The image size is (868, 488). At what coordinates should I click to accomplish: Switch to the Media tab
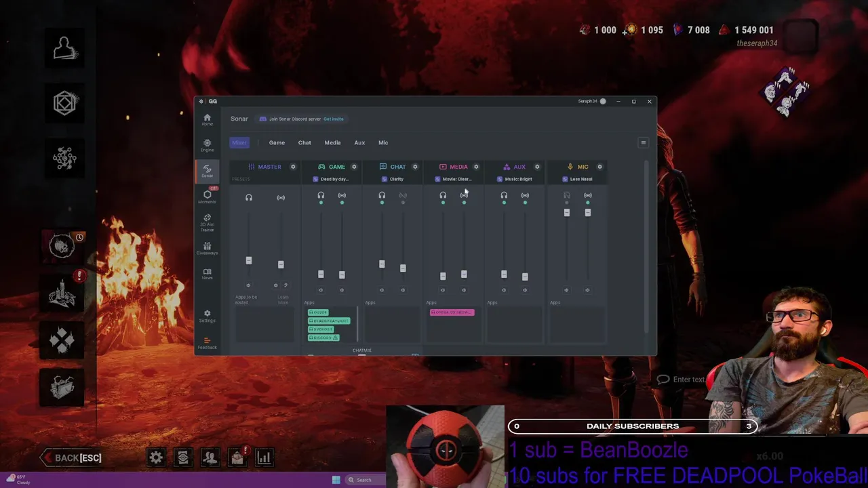pos(332,142)
